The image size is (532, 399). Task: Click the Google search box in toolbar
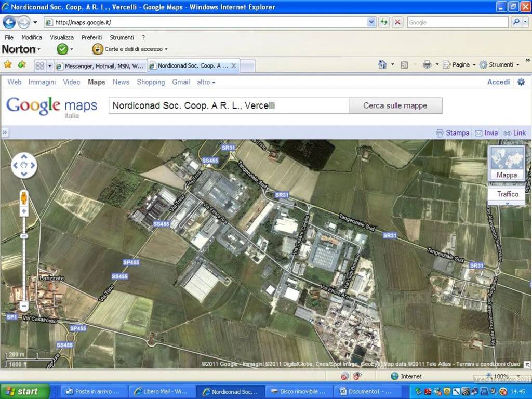(x=458, y=22)
